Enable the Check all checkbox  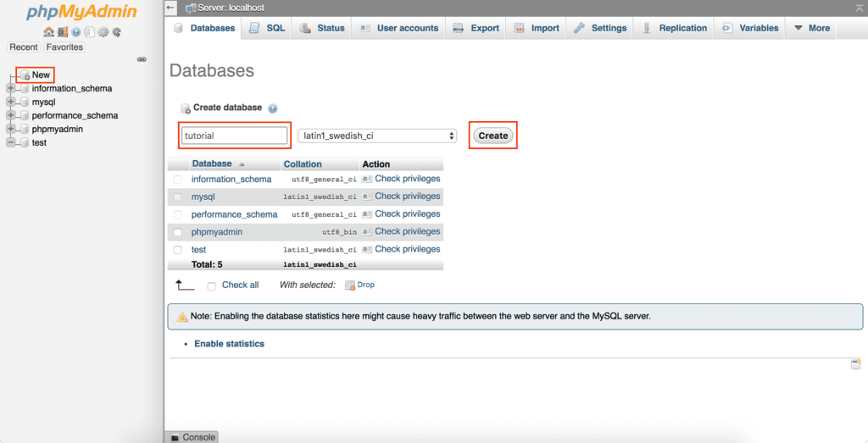(212, 285)
